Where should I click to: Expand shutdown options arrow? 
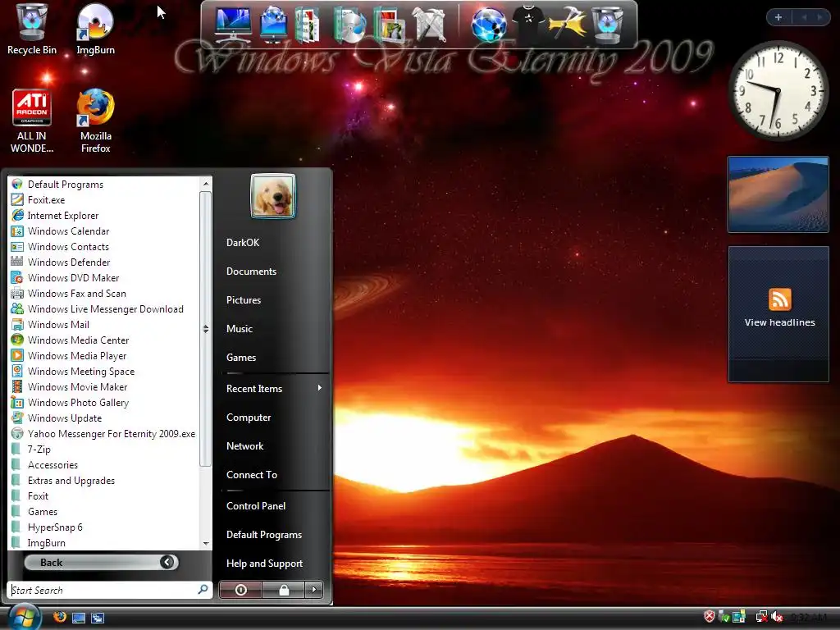[314, 590]
